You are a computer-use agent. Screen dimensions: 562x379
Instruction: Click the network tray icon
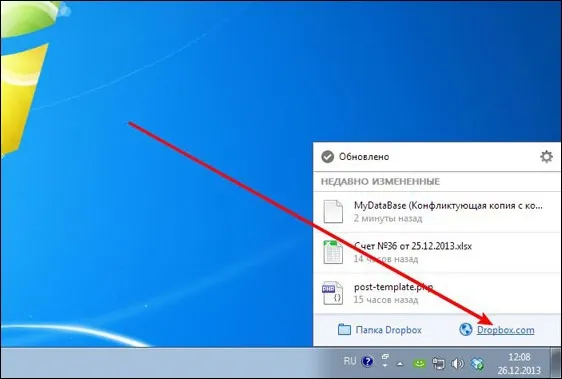[x=438, y=364]
